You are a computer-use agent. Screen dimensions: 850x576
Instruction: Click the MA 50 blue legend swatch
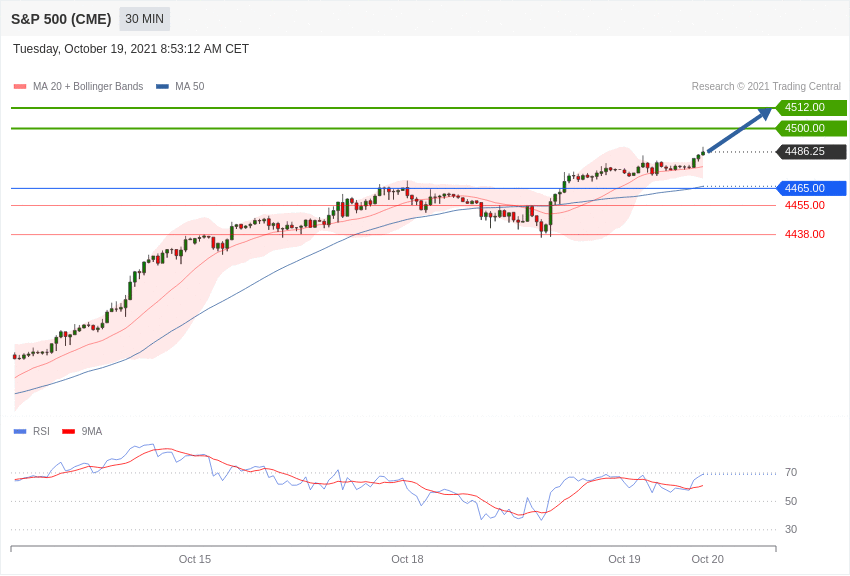(162, 87)
